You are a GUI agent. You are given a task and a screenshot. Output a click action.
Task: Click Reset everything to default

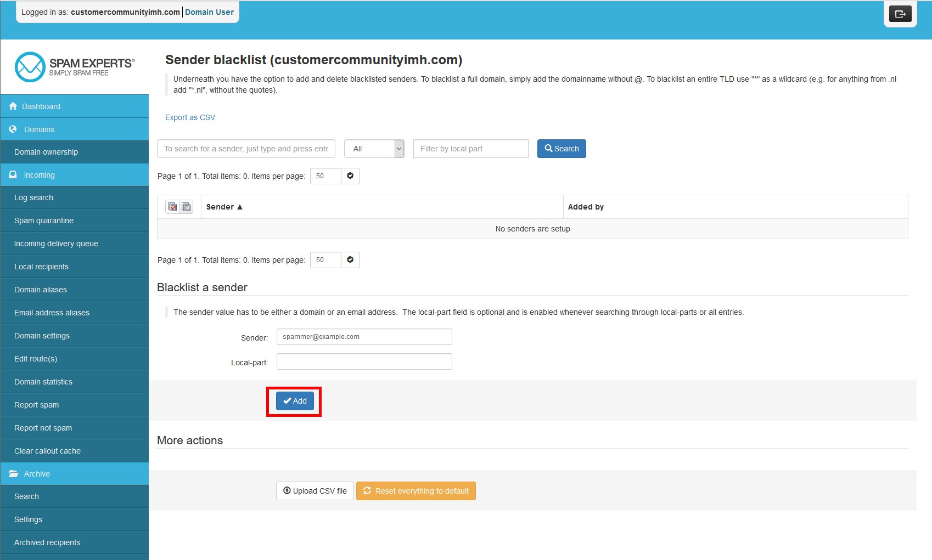point(416,491)
